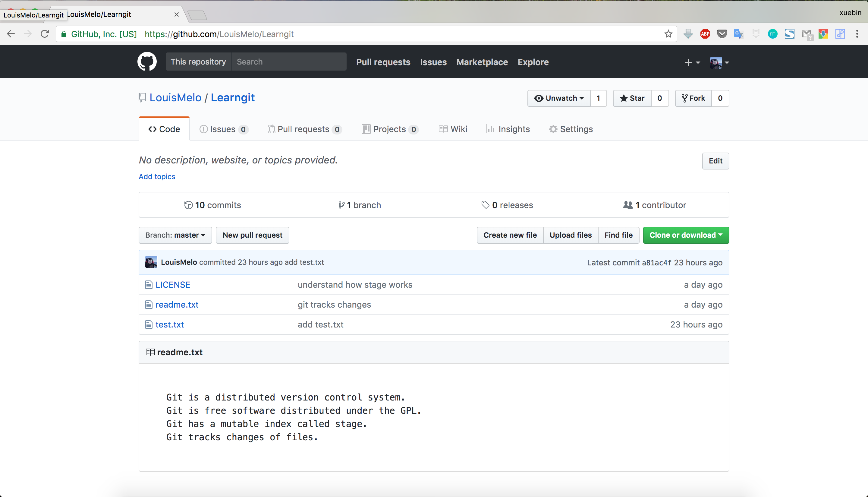Screen dimensions: 868x497
Task: Open the Adblock Plus extension icon
Action: [705, 34]
